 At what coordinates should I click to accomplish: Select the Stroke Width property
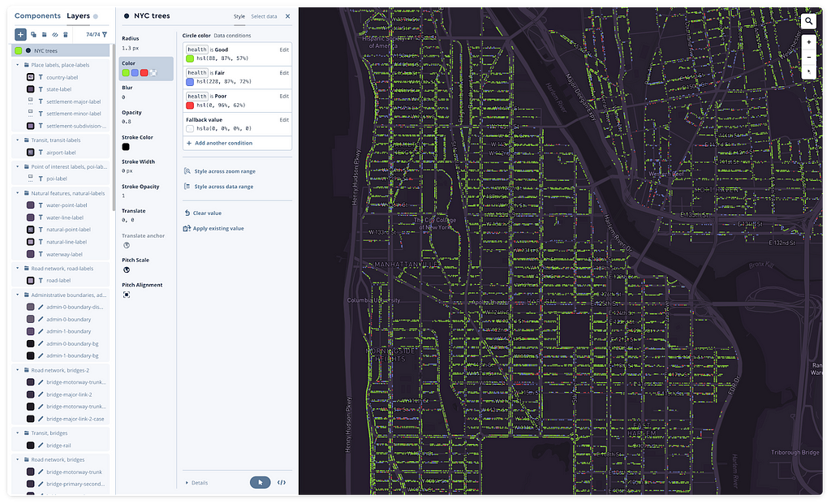click(146, 166)
